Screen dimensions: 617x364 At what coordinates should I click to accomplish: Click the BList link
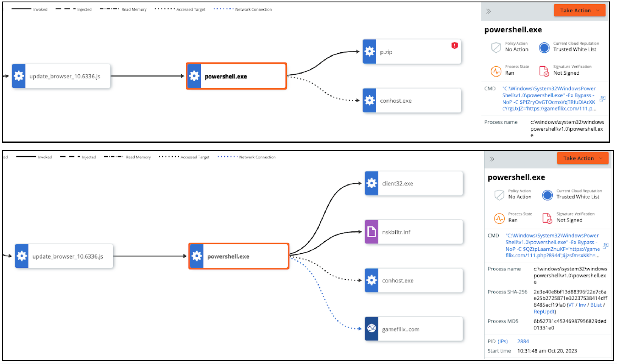(596, 305)
